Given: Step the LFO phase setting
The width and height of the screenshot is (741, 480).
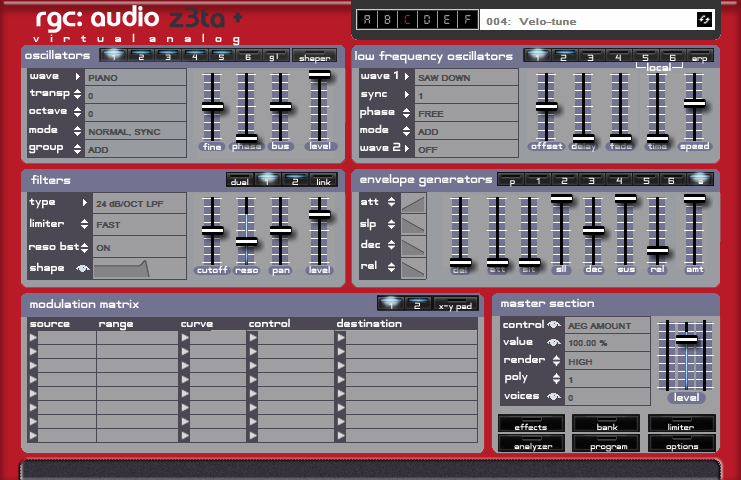Looking at the screenshot, I should [406, 112].
